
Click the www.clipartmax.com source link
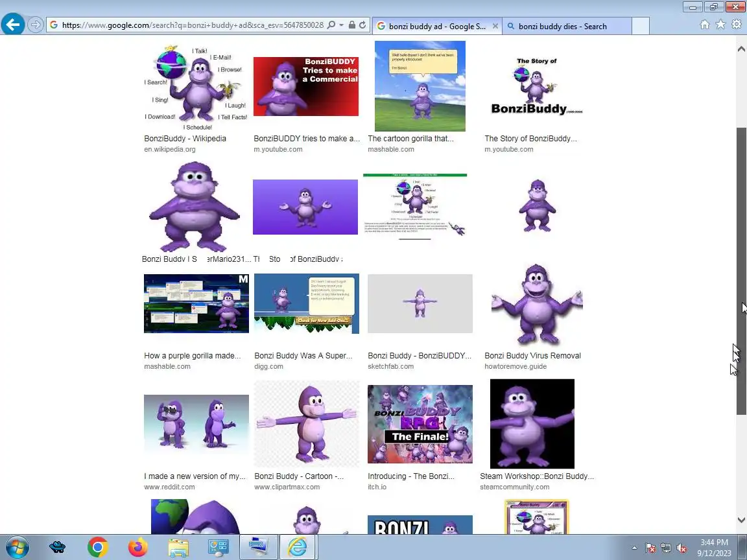point(287,487)
